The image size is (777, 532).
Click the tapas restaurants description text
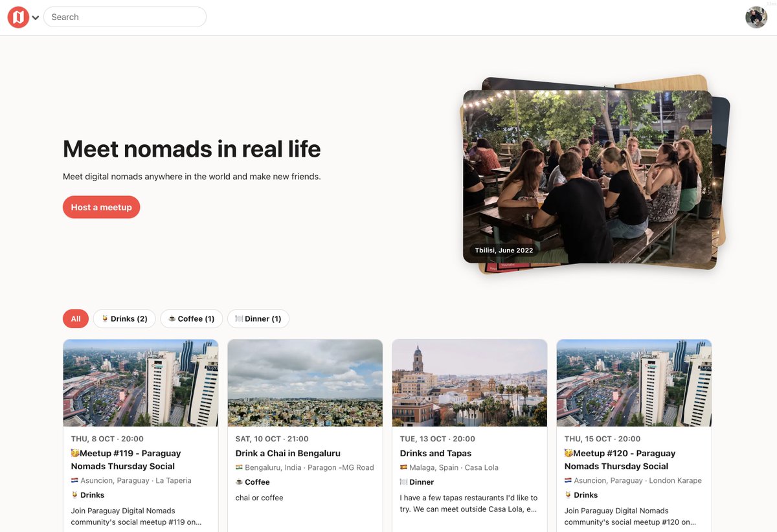[x=469, y=504]
